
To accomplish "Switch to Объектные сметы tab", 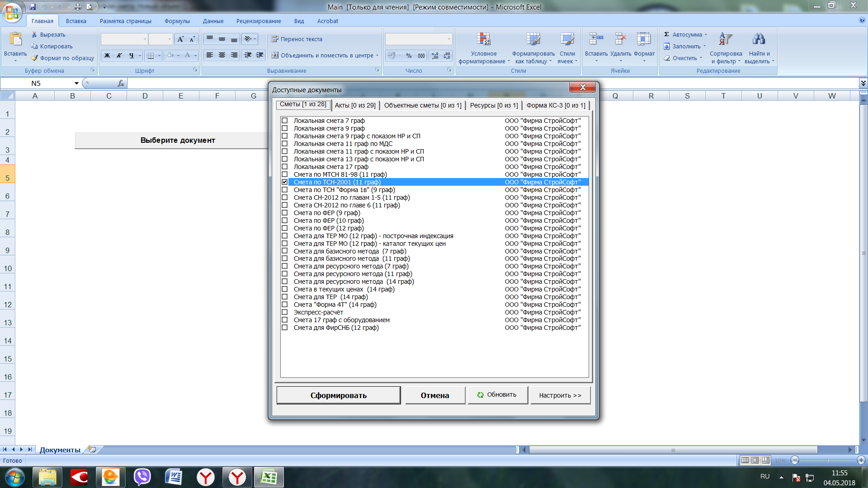I will click(x=423, y=105).
